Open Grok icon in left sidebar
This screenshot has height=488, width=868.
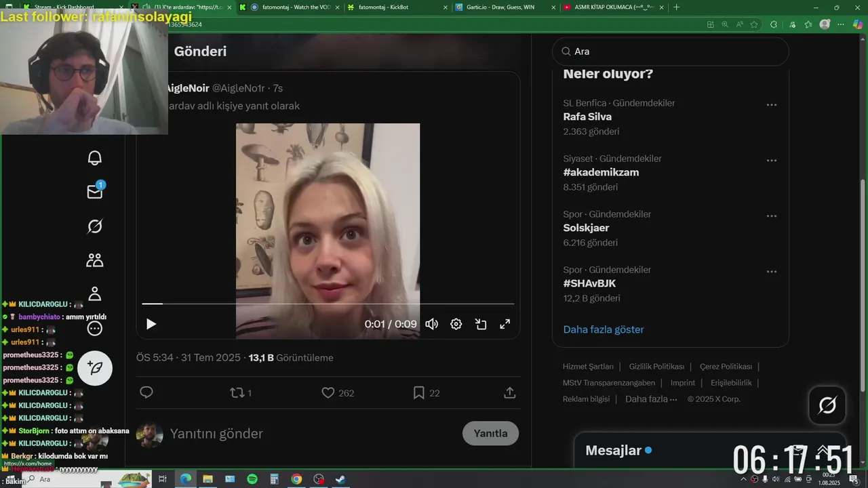pyautogui.click(x=95, y=226)
